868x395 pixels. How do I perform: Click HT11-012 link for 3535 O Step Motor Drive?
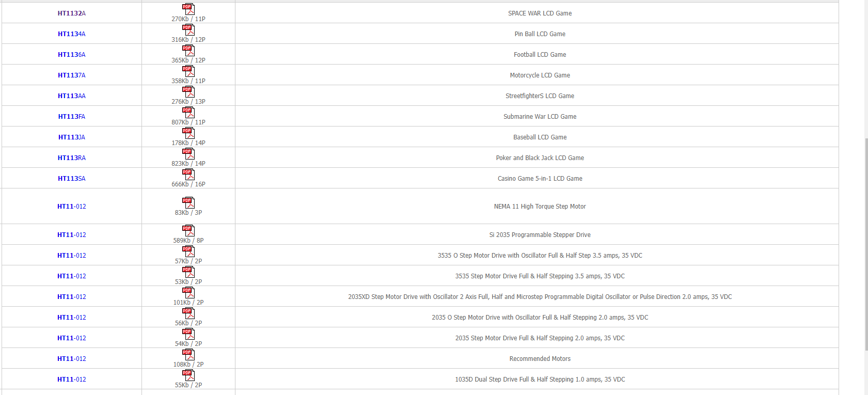point(72,256)
